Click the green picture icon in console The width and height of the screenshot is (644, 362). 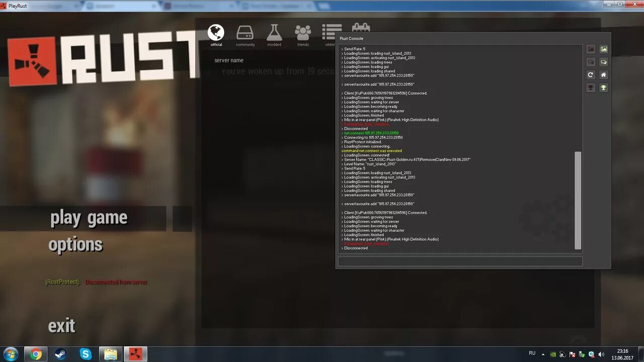click(604, 49)
